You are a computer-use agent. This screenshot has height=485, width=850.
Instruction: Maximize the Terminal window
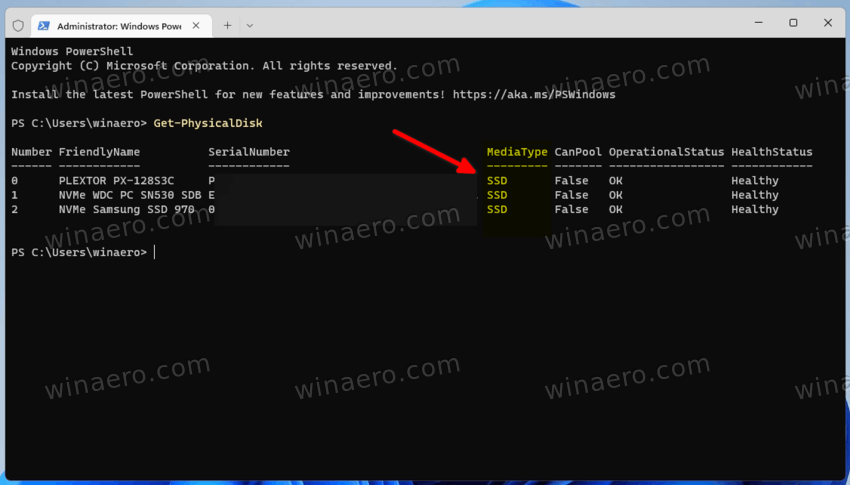793,23
